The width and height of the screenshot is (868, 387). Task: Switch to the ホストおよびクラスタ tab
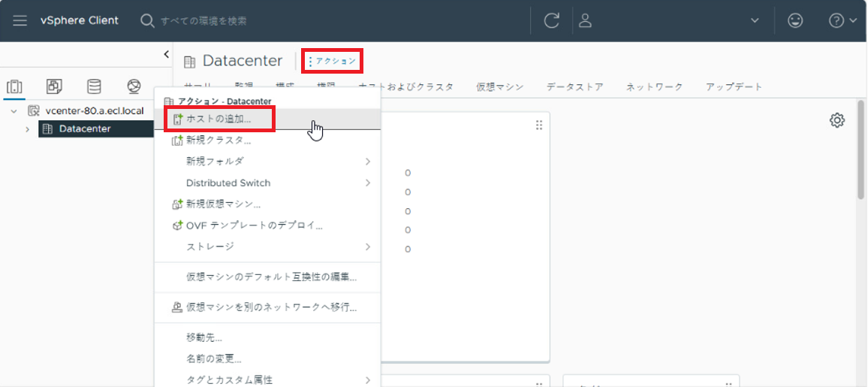click(x=405, y=87)
